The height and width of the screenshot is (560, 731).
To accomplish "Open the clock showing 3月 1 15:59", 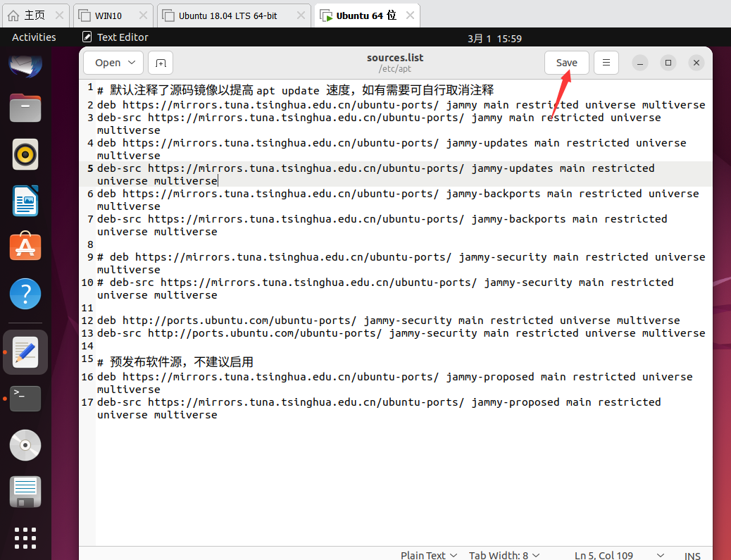I will [x=494, y=38].
